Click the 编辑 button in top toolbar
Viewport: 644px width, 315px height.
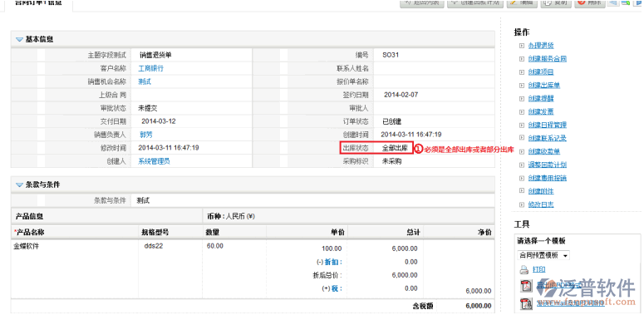point(522,3)
